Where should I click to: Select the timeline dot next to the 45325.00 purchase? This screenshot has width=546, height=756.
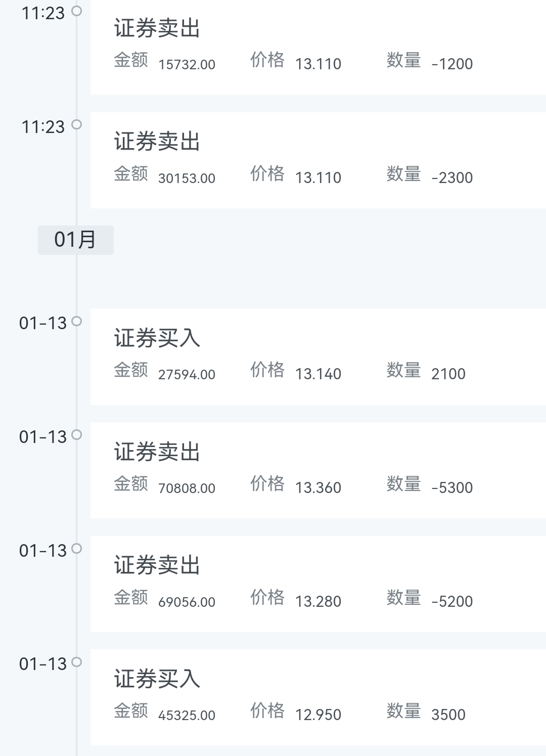pyautogui.click(x=77, y=662)
